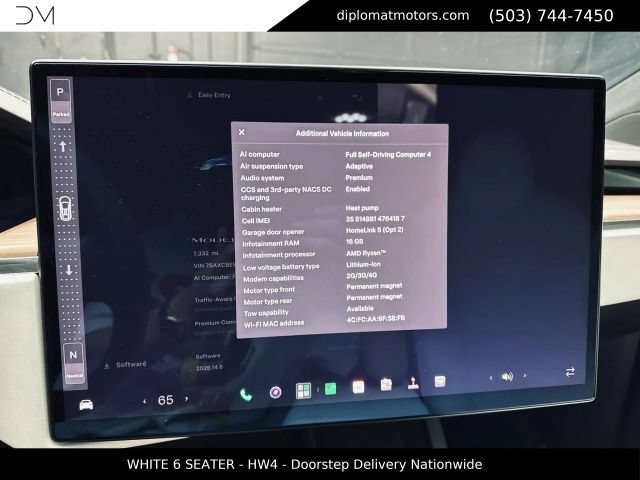Tap the swap arrows icon
The height and width of the screenshot is (480, 640).
click(x=570, y=372)
